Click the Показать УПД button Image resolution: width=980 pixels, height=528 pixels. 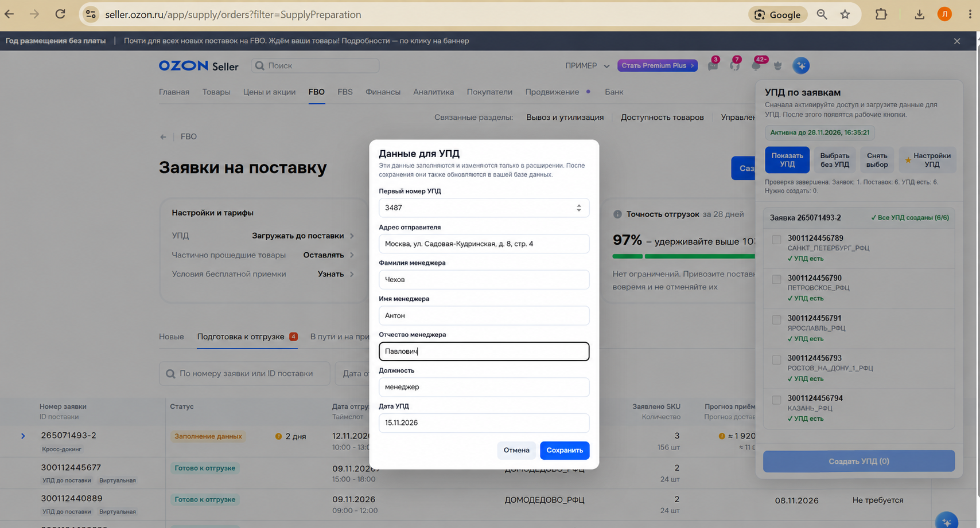[x=787, y=160]
